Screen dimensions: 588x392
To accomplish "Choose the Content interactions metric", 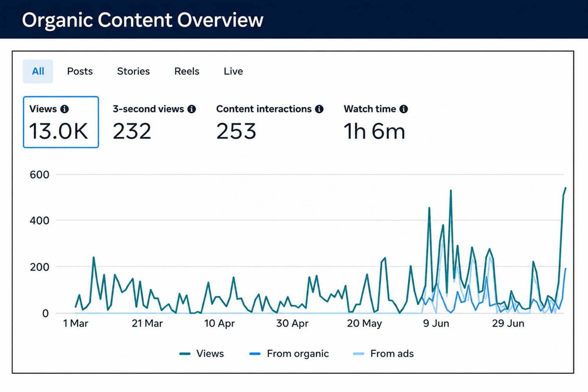I will pos(270,122).
